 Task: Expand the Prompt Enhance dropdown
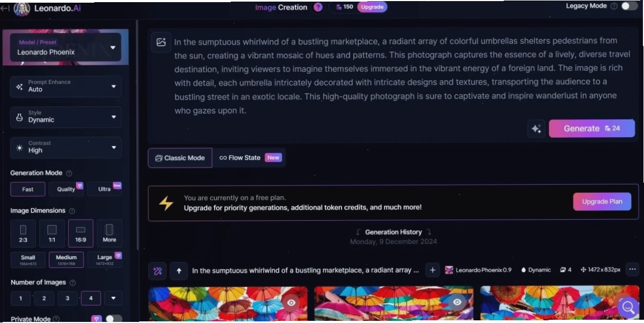(x=65, y=86)
